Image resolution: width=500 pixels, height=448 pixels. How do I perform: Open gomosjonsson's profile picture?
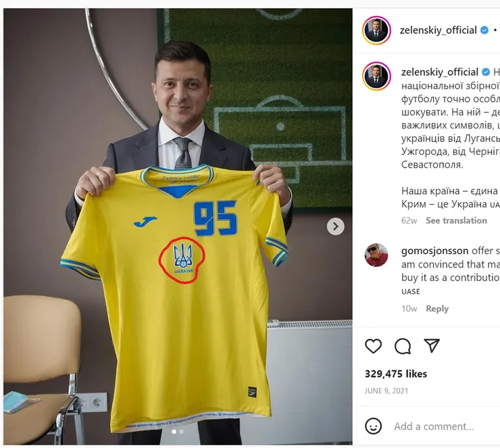click(x=376, y=255)
